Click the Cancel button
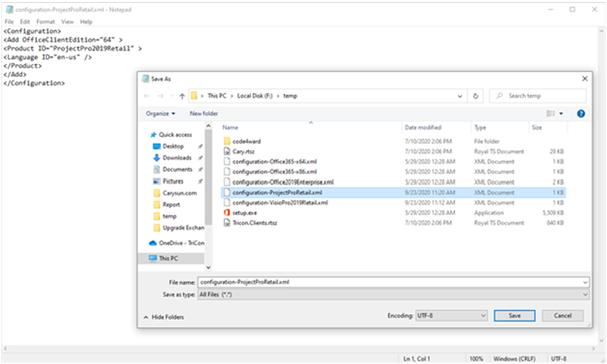This screenshot has height=364, width=607. [x=563, y=315]
